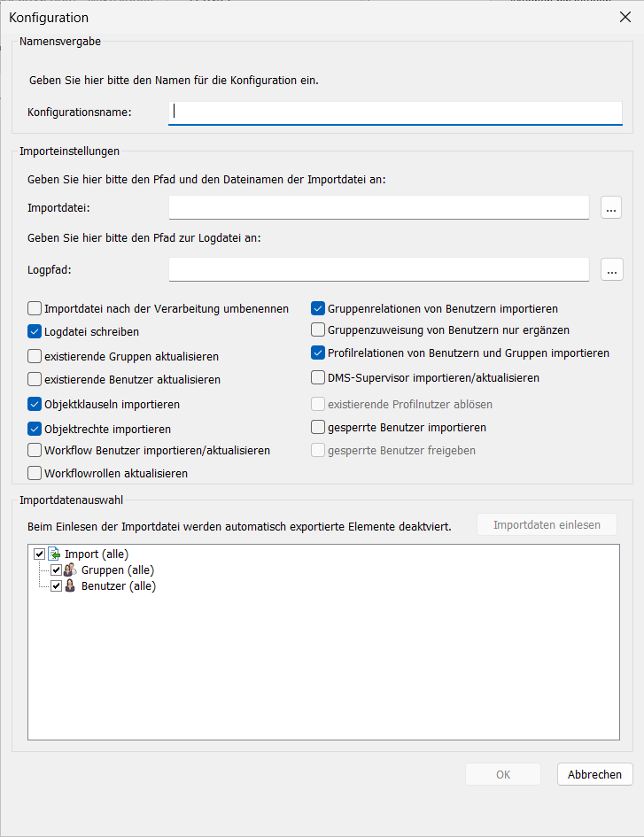This screenshot has width=644, height=837.
Task: Enable DMS-Supervisor importieren/aktualisieren
Action: point(318,378)
